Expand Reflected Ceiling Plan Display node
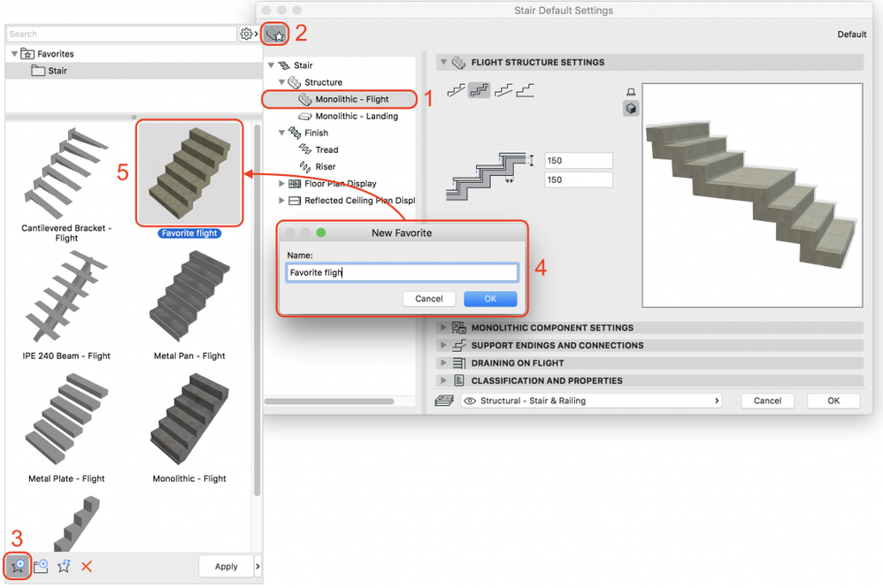This screenshot has height=588, width=883. point(281,201)
